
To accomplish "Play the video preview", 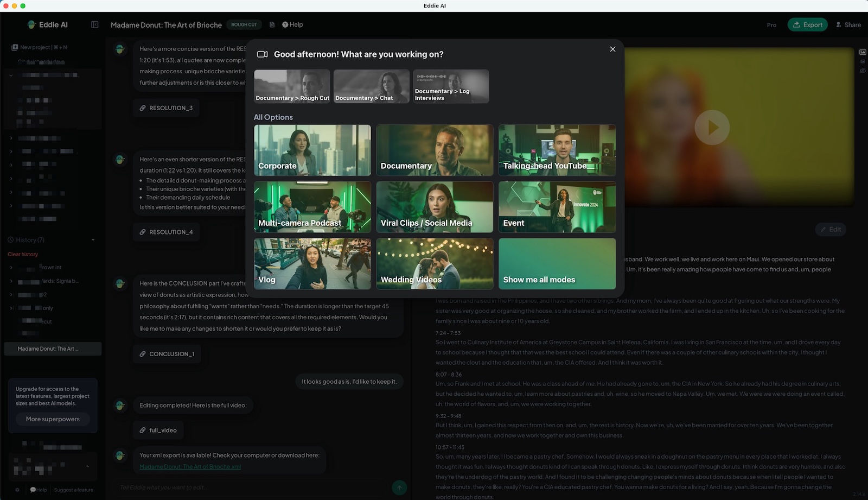I will [x=712, y=128].
